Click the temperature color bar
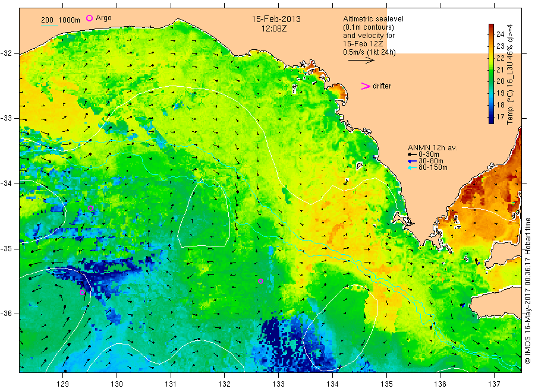 491,74
